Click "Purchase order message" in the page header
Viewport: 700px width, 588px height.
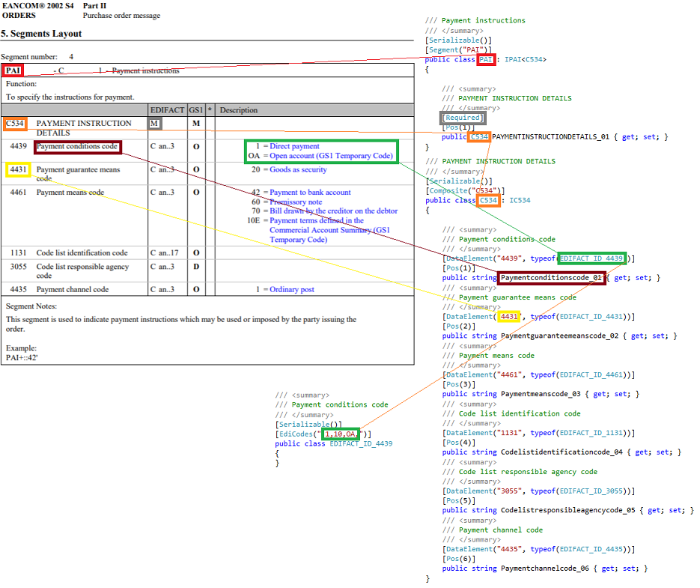[x=121, y=15]
